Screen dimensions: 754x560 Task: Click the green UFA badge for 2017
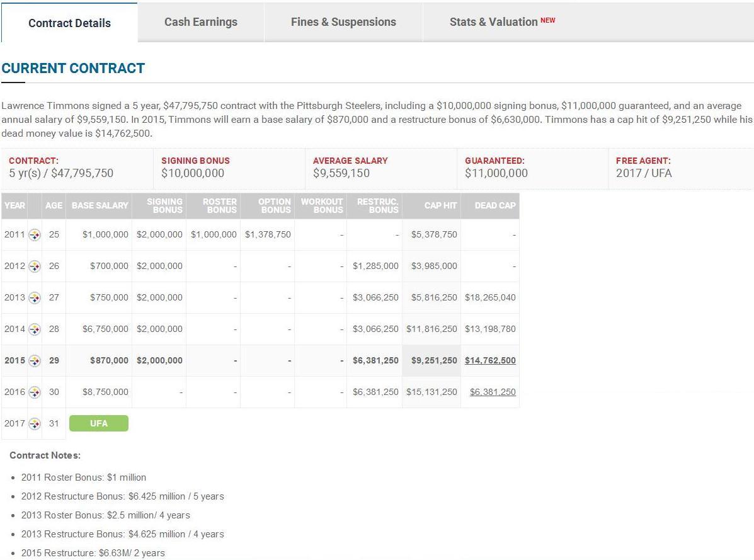pyautogui.click(x=99, y=423)
